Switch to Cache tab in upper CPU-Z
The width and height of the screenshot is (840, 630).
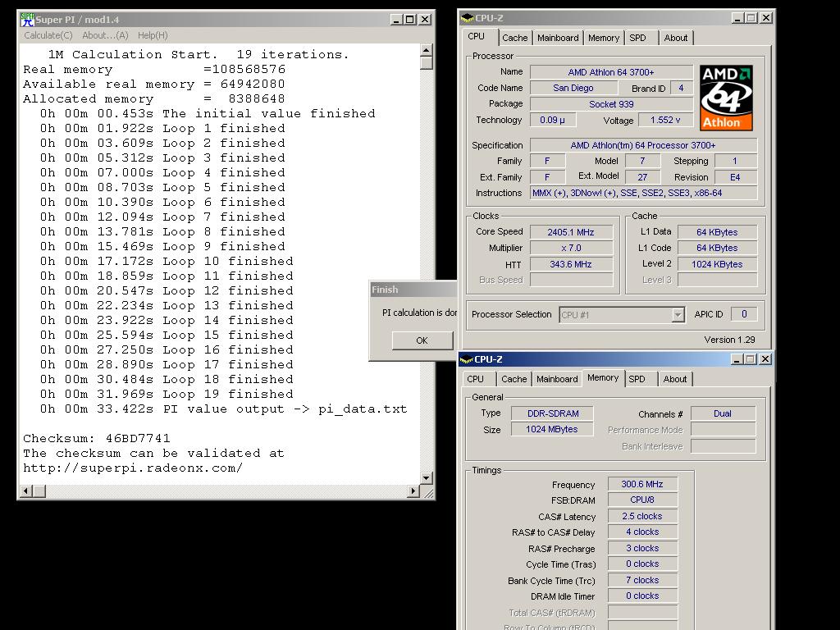(x=515, y=38)
